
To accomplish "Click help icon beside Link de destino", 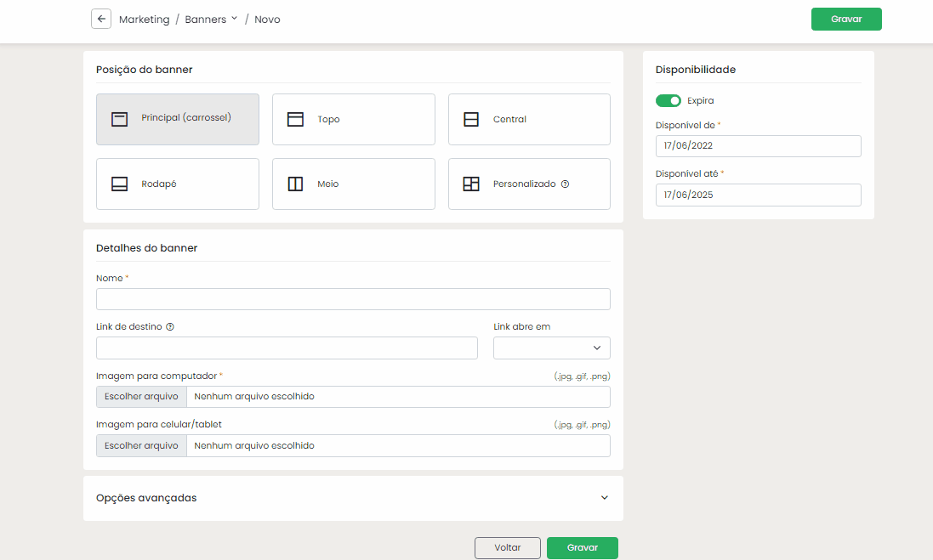I will [x=170, y=326].
